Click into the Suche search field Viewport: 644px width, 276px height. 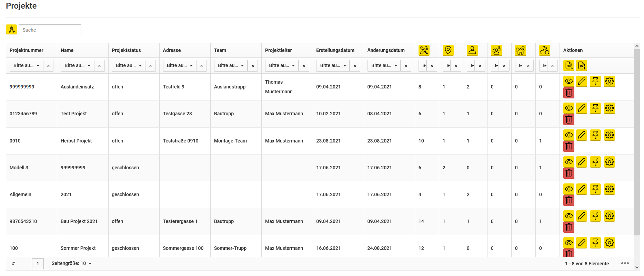[50, 30]
